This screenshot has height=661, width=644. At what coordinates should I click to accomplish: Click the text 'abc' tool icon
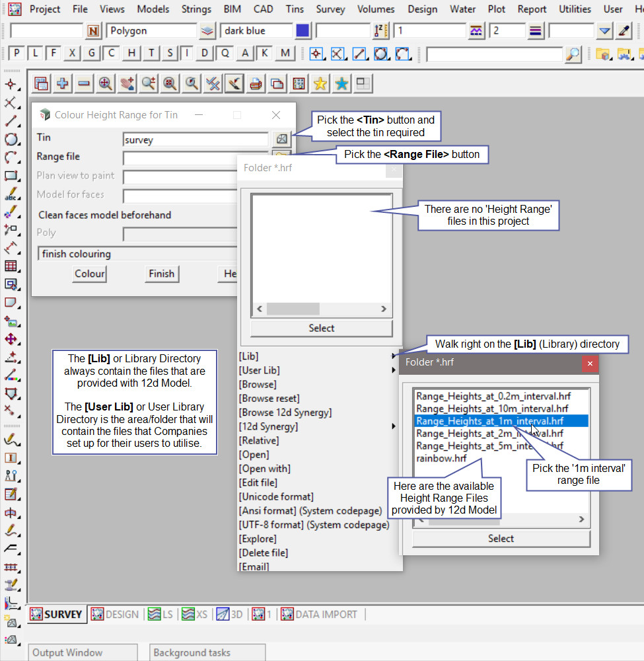pos(11,194)
